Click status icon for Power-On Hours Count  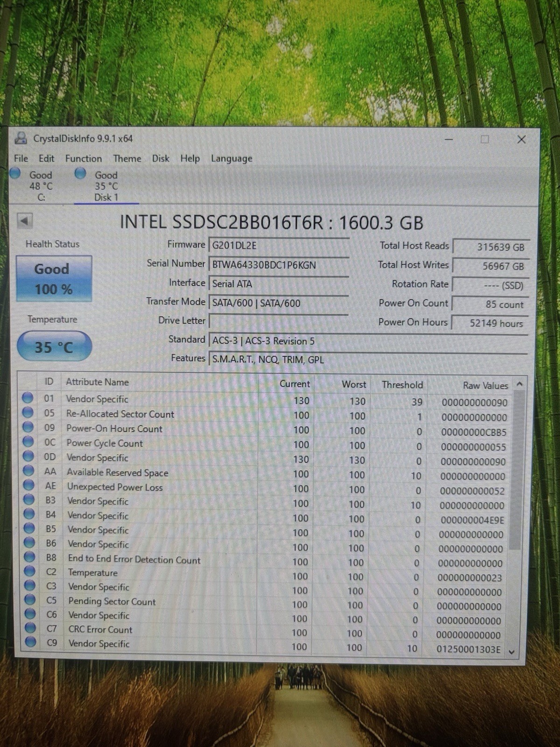(28, 427)
